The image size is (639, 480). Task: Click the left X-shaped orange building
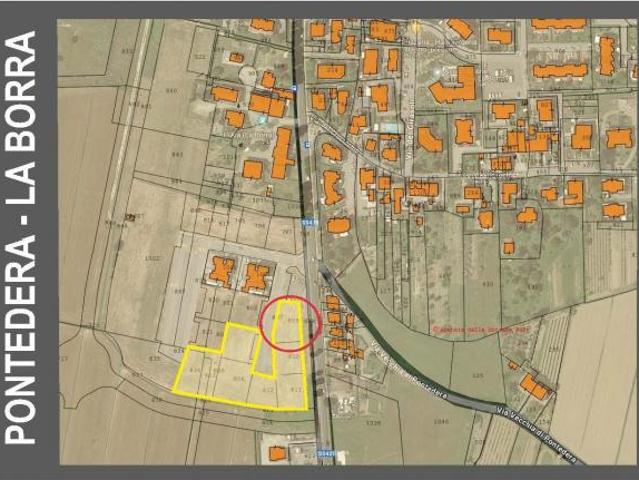tap(222, 271)
